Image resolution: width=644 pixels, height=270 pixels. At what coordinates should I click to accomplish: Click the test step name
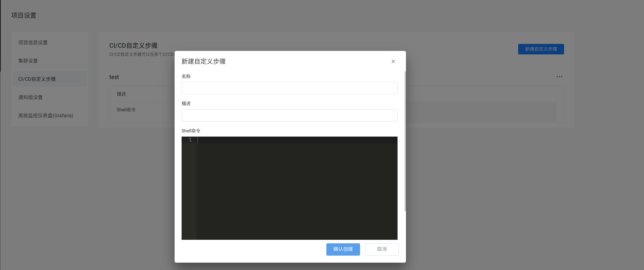pyautogui.click(x=114, y=77)
